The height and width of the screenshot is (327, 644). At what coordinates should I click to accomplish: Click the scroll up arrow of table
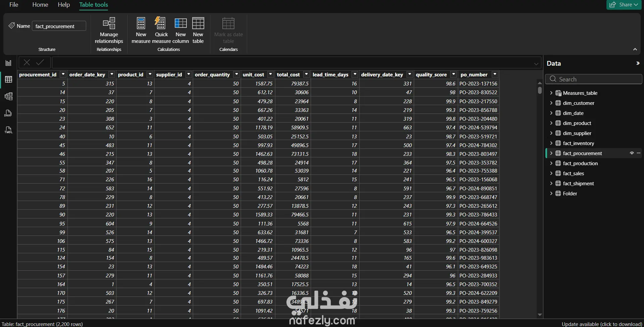click(540, 82)
